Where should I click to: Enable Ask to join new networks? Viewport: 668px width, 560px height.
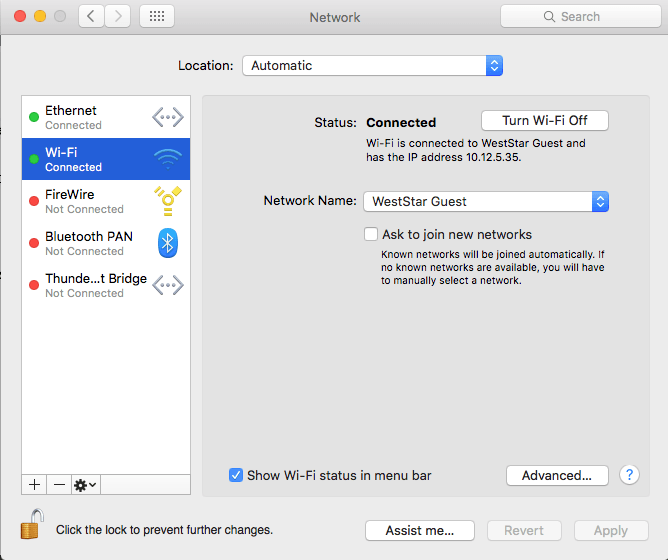(371, 234)
